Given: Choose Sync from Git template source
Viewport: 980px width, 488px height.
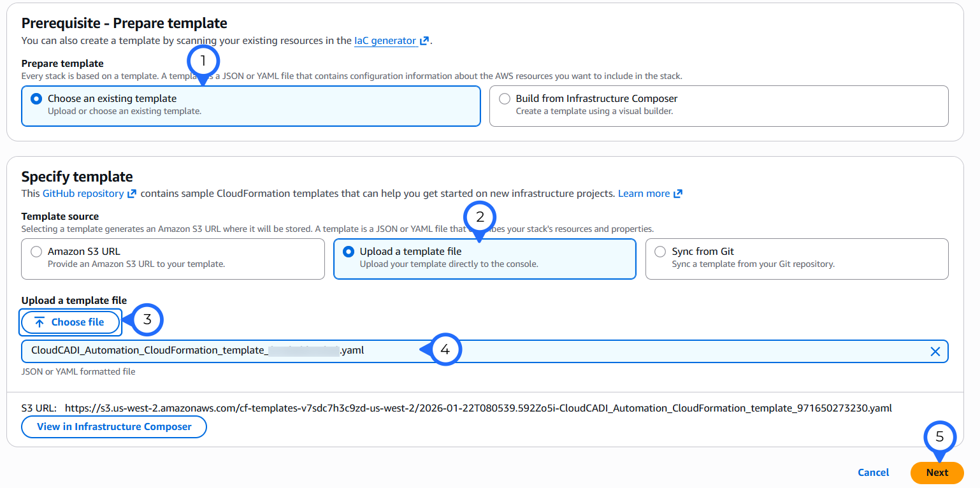Looking at the screenshot, I should click(x=661, y=252).
